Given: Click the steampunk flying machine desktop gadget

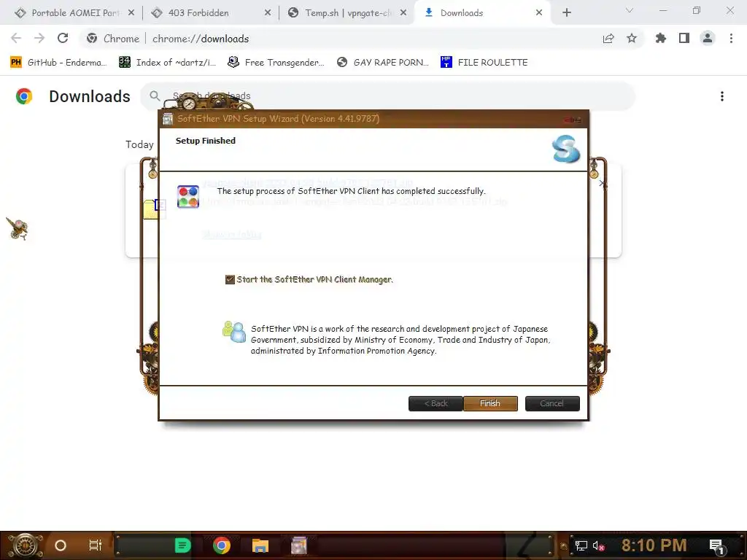Looking at the screenshot, I should pyautogui.click(x=18, y=228).
